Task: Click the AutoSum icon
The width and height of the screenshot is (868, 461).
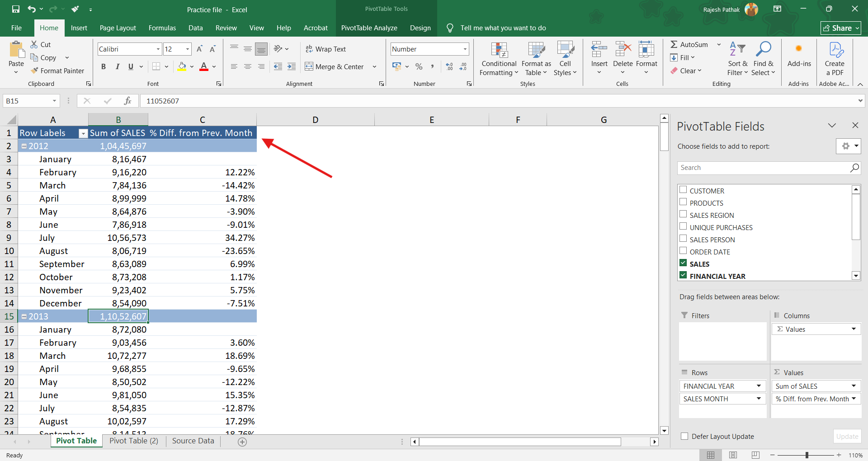Action: 674,44
